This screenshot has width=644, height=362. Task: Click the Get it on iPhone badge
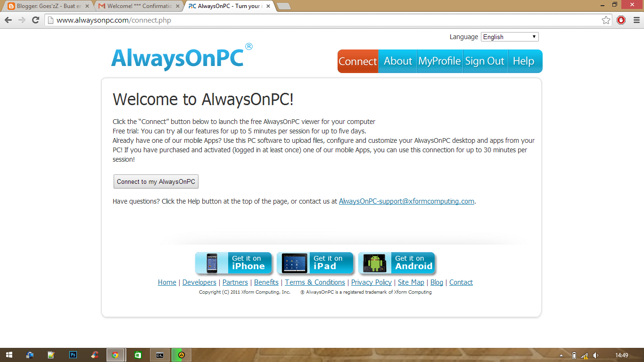pos(233,263)
